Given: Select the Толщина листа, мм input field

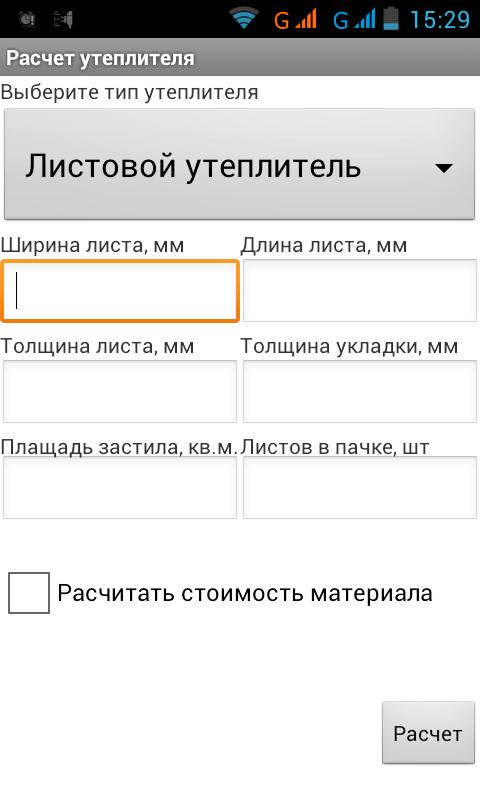Looking at the screenshot, I should (120, 391).
